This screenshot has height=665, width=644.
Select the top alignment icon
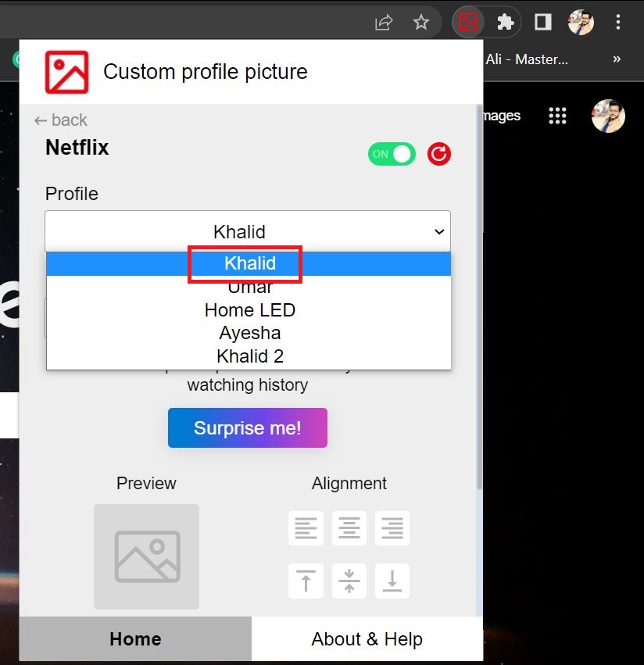(x=306, y=581)
